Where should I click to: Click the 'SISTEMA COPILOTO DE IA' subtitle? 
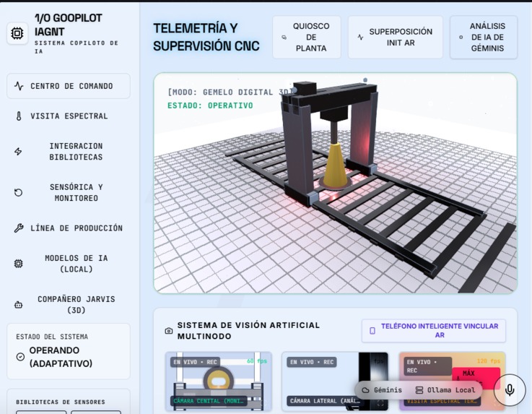77,47
